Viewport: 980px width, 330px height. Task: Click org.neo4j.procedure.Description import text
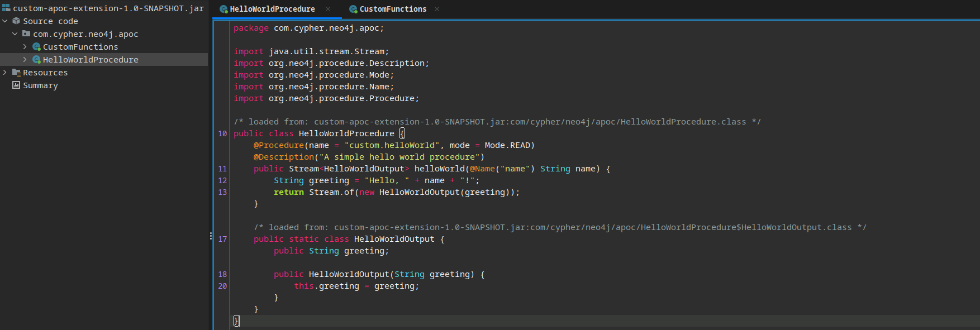349,63
